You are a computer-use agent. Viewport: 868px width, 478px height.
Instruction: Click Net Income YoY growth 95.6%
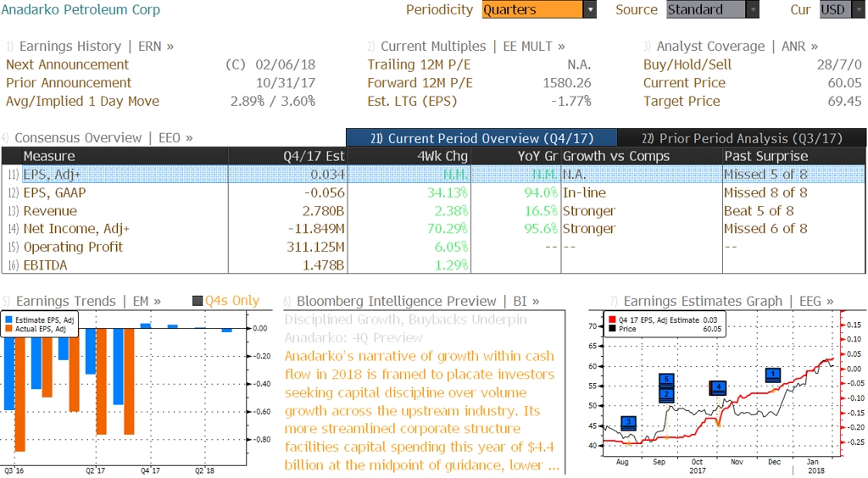coord(541,229)
